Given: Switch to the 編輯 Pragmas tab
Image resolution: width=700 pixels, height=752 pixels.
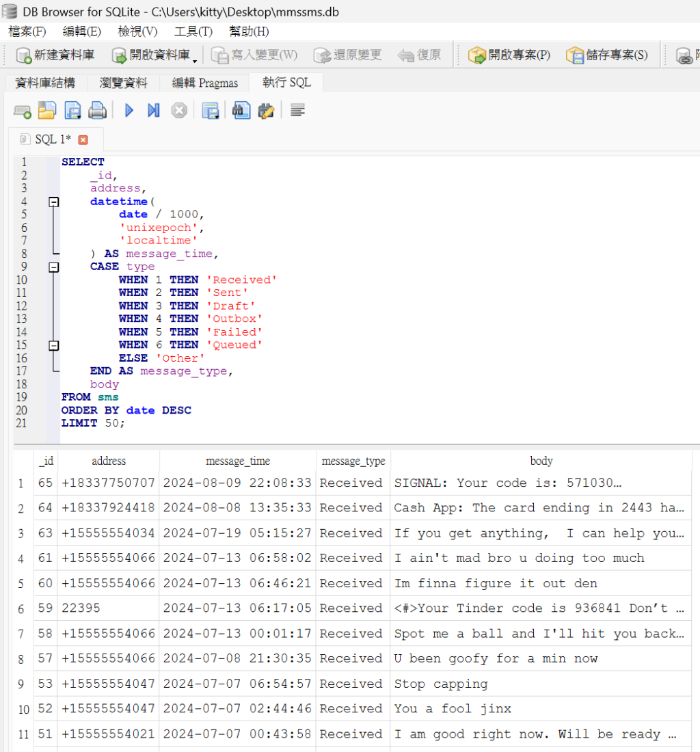Looking at the screenshot, I should [x=204, y=83].
